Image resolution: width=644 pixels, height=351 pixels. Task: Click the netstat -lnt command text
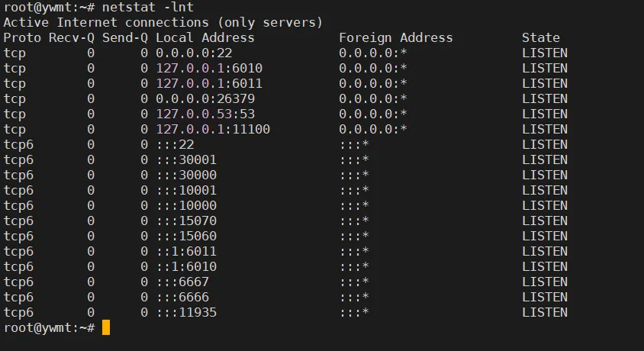click(148, 8)
